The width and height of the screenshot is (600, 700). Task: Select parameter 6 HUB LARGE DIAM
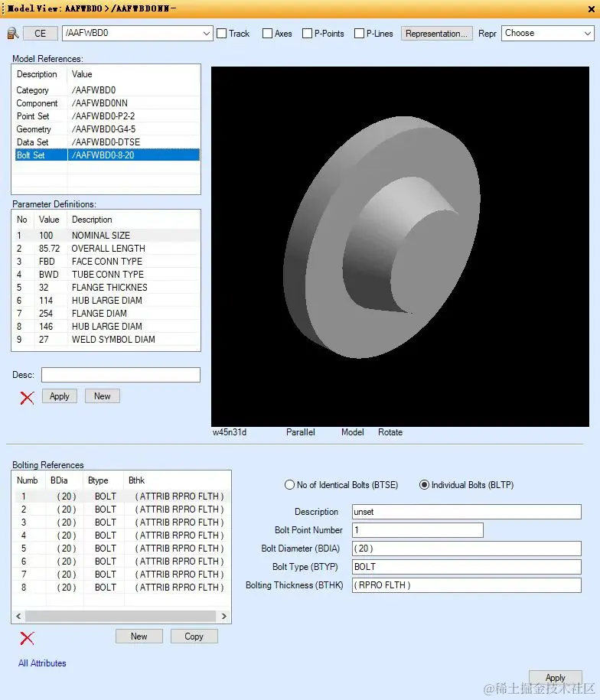[x=107, y=301]
